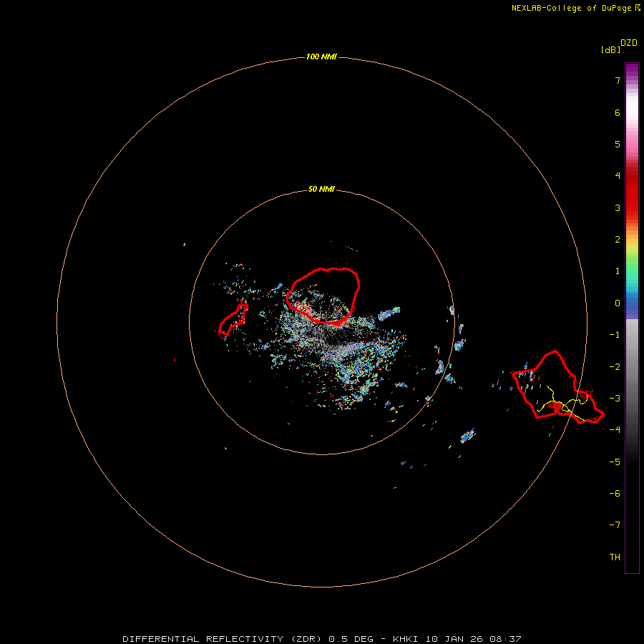Viewport: 644px width, 644px height.
Task: Click the purple top of the color bar
Action: 632,70
